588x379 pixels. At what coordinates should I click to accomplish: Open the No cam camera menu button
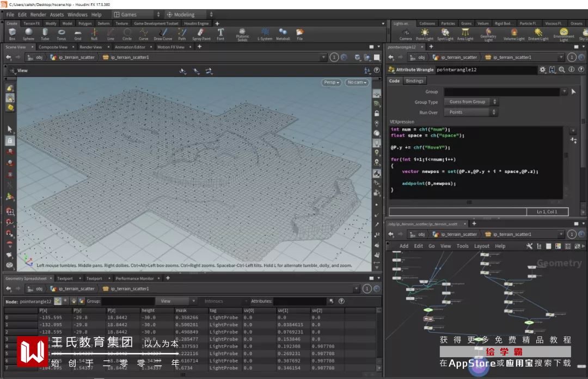(x=357, y=83)
